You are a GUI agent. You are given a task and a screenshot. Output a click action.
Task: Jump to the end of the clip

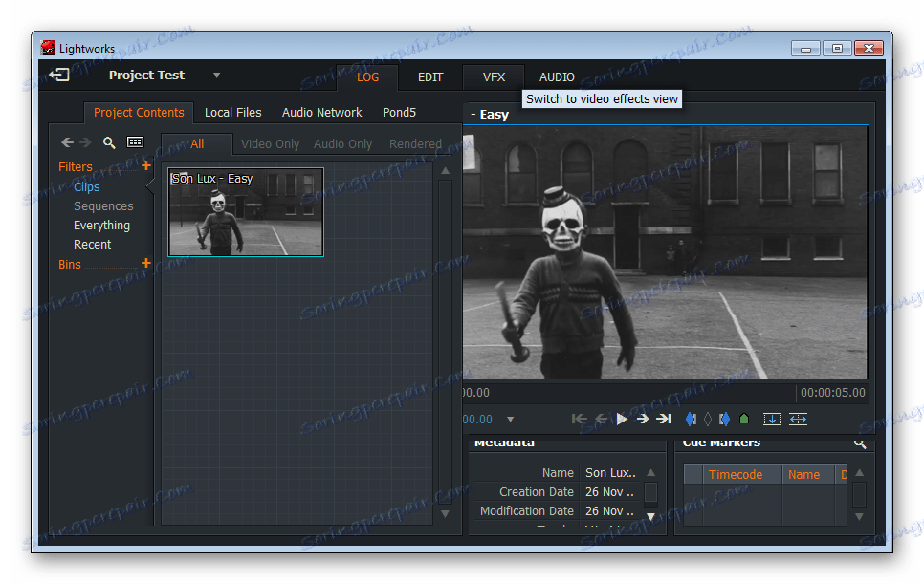coord(664,419)
